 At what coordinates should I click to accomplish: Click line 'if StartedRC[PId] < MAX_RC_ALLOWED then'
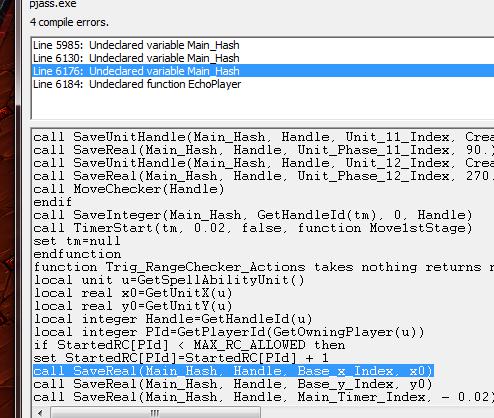tap(189, 345)
